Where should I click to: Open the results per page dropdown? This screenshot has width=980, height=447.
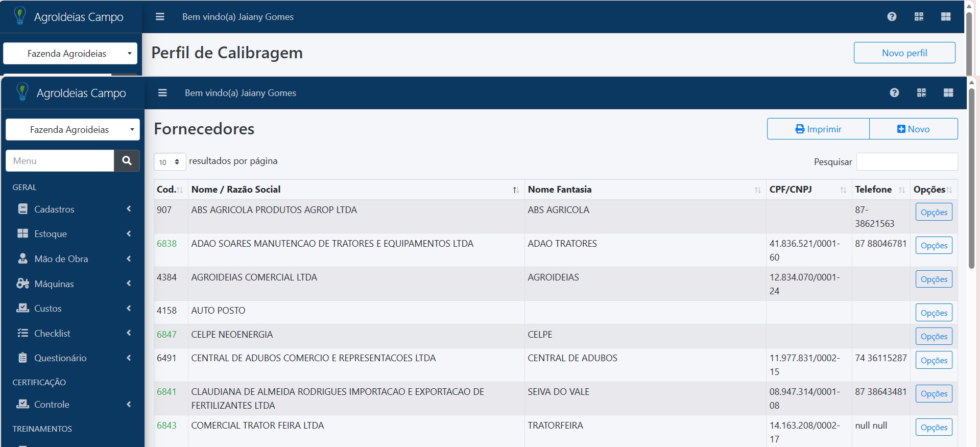pyautogui.click(x=170, y=162)
